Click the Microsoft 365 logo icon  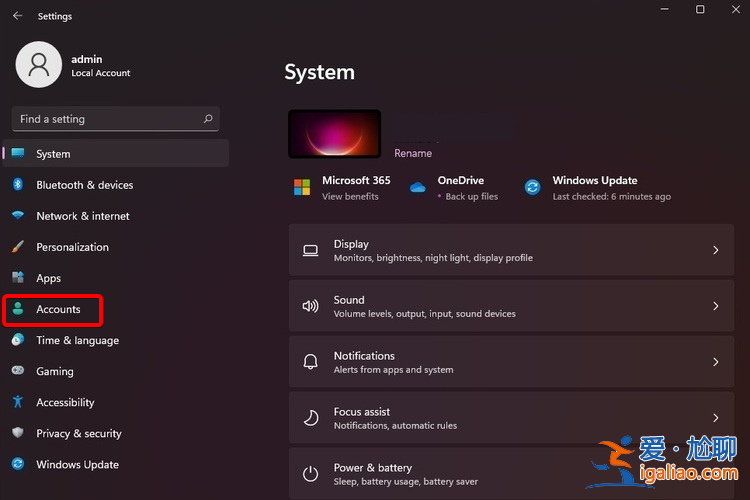302,187
